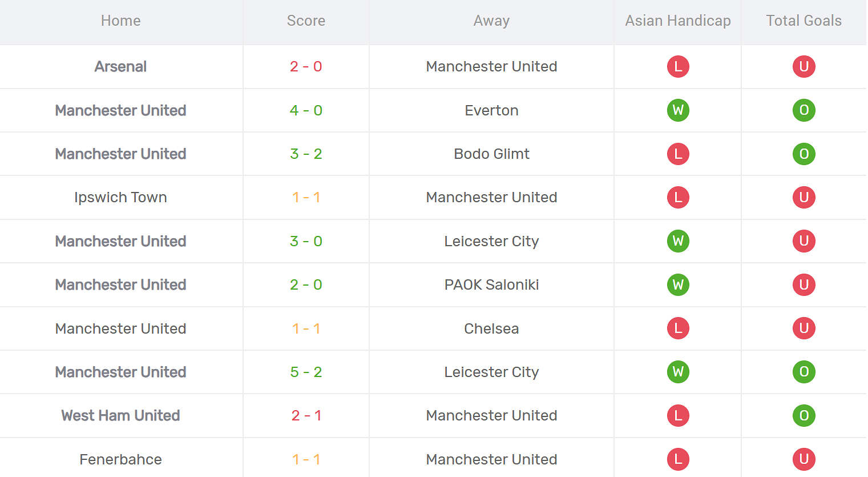
Task: Click the L handicap badge in Fenerbahce row
Action: pyautogui.click(x=678, y=459)
